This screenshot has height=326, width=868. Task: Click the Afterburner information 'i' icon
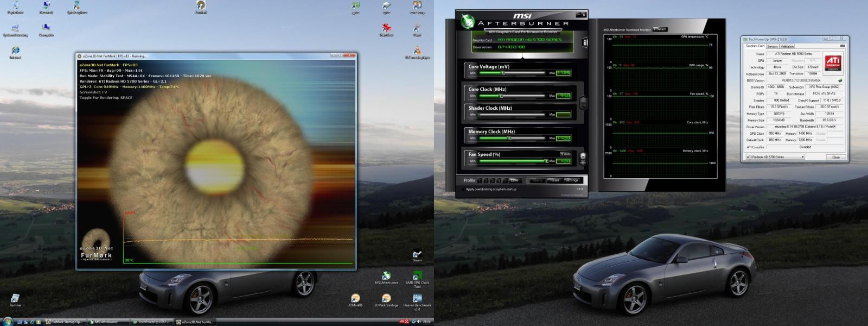[x=585, y=42]
